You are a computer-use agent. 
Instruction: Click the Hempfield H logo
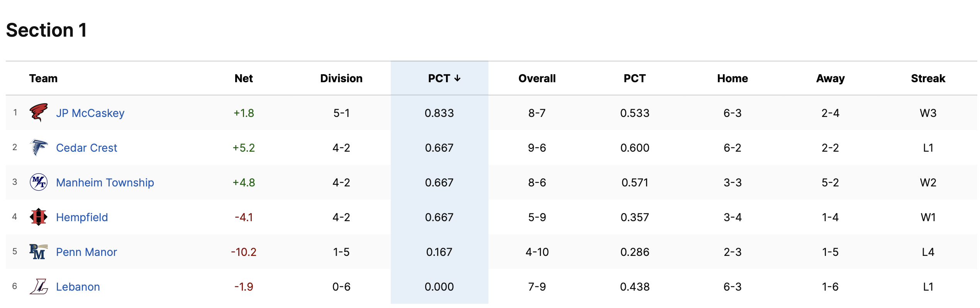click(x=39, y=217)
